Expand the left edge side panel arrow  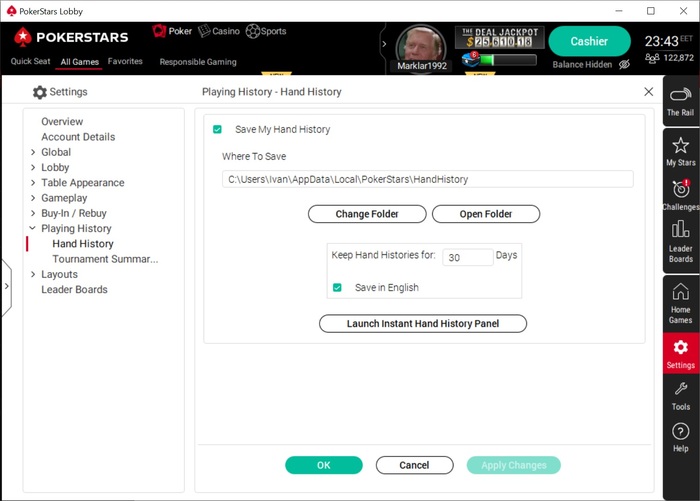(x=6, y=286)
